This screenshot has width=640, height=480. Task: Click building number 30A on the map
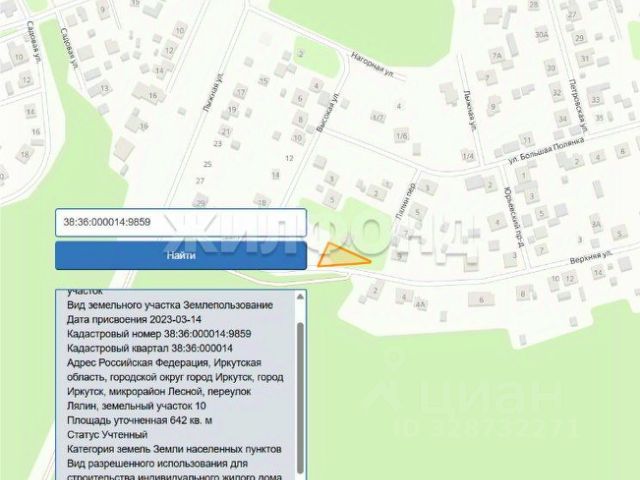coord(542,35)
